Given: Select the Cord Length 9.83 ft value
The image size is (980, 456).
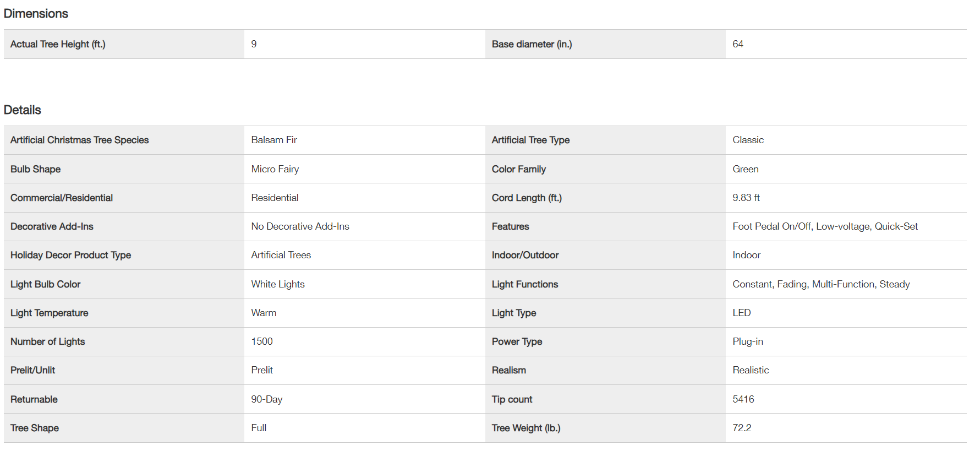Looking at the screenshot, I should tap(746, 198).
